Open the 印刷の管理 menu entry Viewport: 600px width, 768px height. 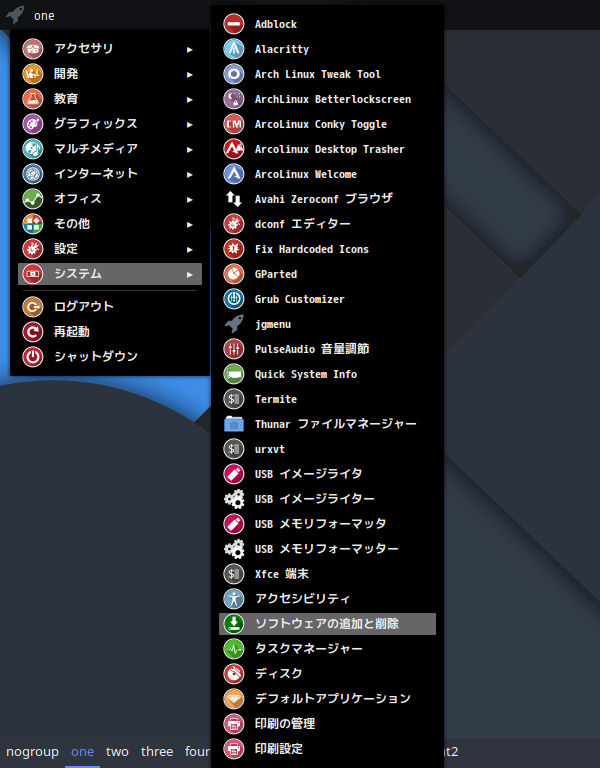[327, 723]
